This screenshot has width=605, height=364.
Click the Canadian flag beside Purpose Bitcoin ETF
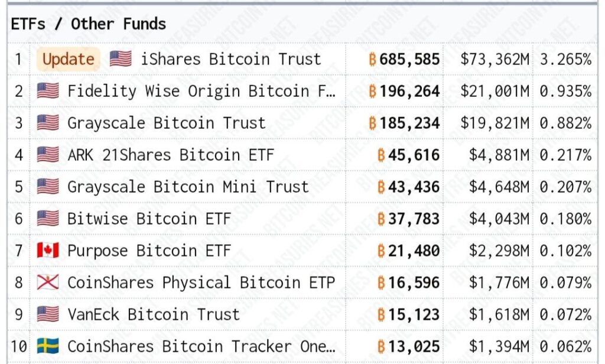click(48, 251)
